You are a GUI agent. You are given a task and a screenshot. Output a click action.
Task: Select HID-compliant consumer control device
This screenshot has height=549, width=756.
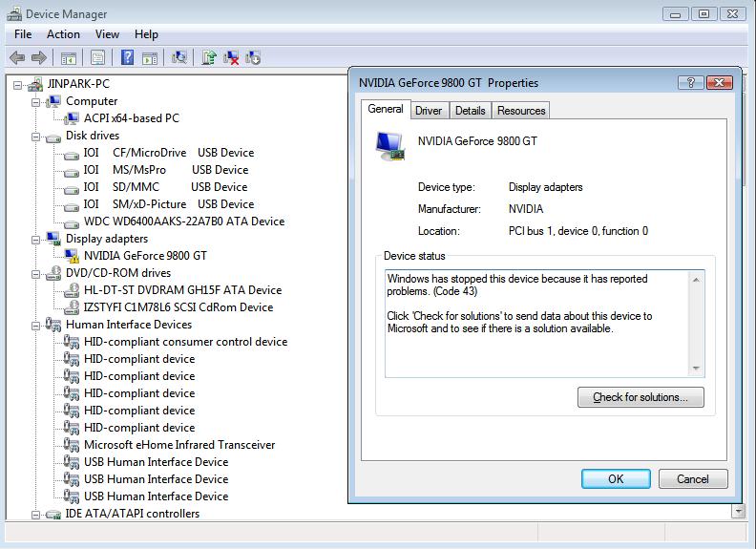point(185,342)
